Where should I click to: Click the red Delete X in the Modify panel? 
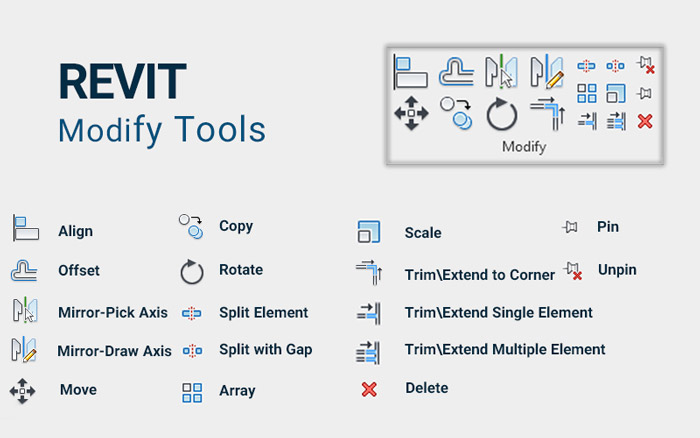(x=645, y=121)
